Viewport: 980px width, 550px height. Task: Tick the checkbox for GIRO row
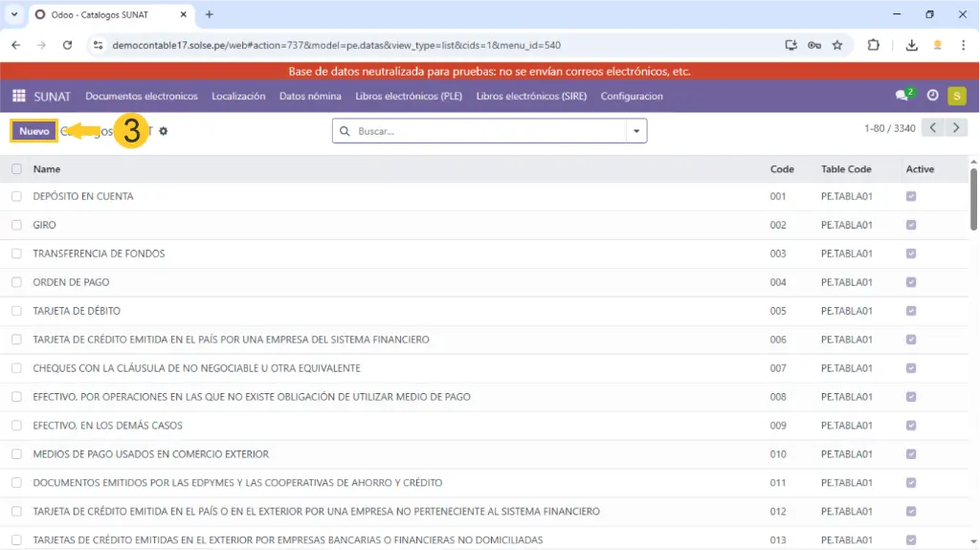[16, 225]
